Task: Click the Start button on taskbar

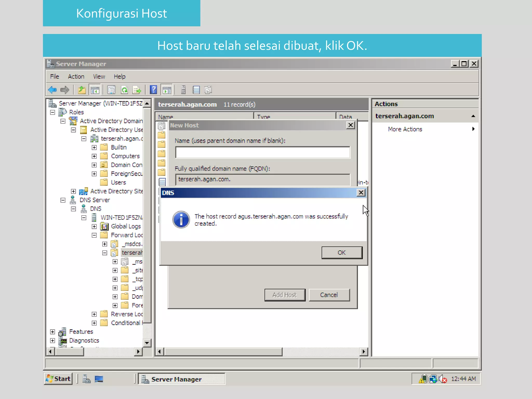Action: coord(58,379)
